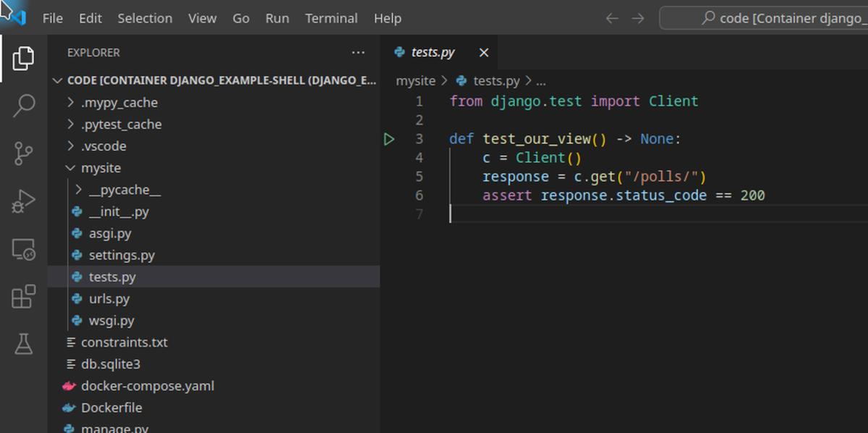Viewport: 868px width, 433px height.
Task: Click the forward navigation arrow
Action: tap(637, 18)
